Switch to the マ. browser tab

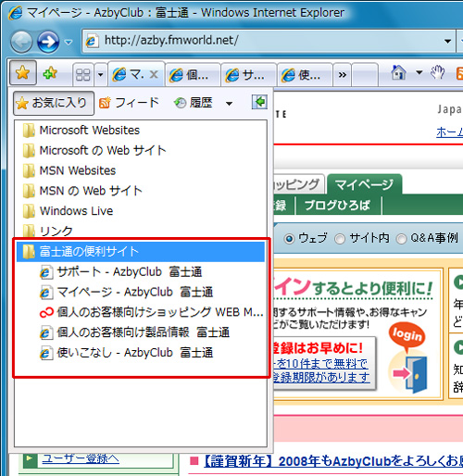pyautogui.click(x=137, y=74)
